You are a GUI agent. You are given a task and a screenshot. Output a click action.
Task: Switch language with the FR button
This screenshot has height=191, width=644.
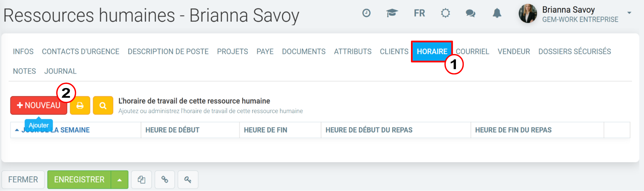tap(419, 13)
